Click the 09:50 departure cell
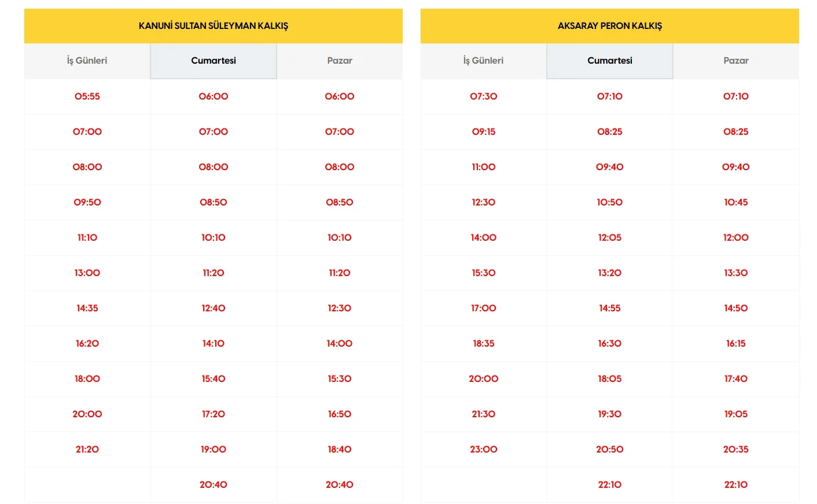This screenshot has height=504, width=817. 87,203
